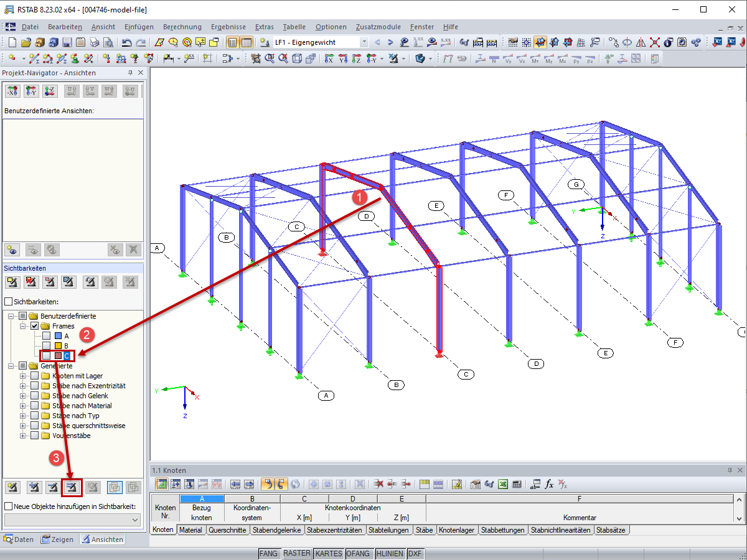This screenshot has height=560, width=747.
Task: Click the zoom window magnifier icon
Action: [x=270, y=58]
